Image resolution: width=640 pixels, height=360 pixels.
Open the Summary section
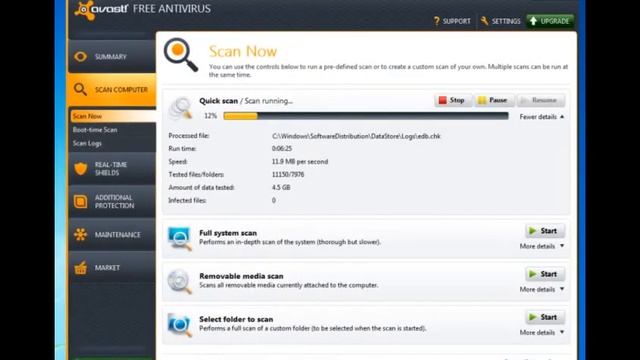point(112,57)
